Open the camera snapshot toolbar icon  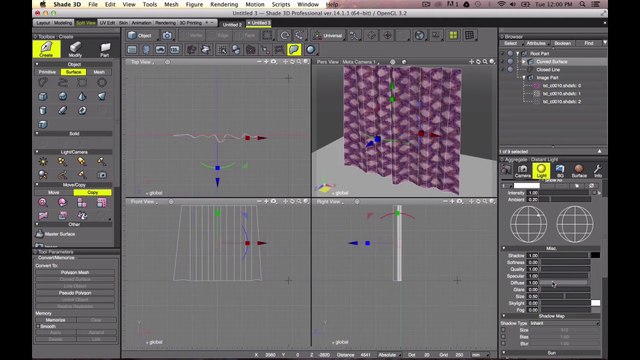click(167, 36)
